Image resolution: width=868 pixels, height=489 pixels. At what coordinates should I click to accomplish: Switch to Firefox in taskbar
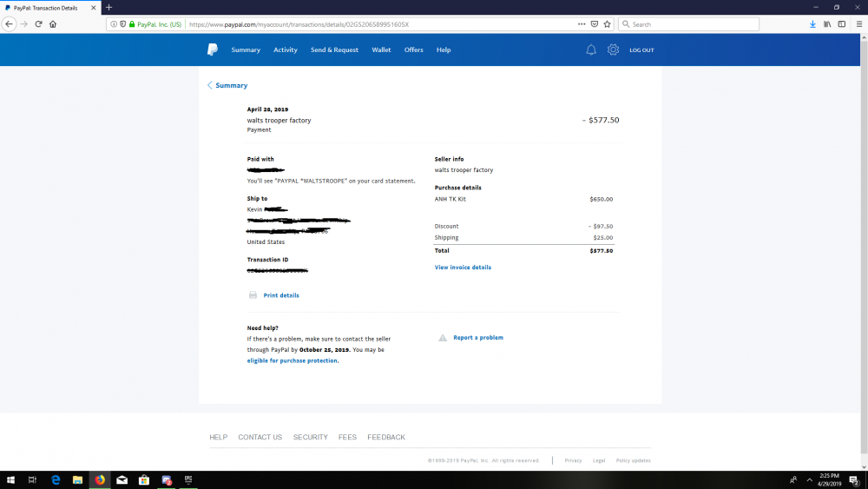[100, 479]
